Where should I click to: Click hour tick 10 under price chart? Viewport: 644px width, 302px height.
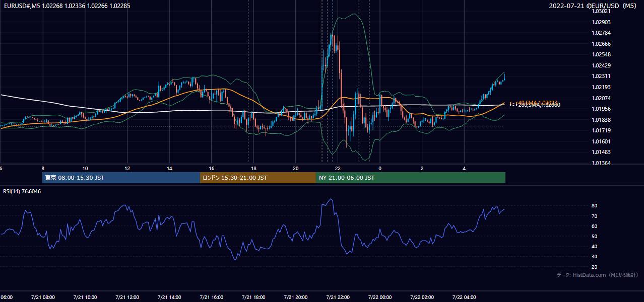(85, 169)
